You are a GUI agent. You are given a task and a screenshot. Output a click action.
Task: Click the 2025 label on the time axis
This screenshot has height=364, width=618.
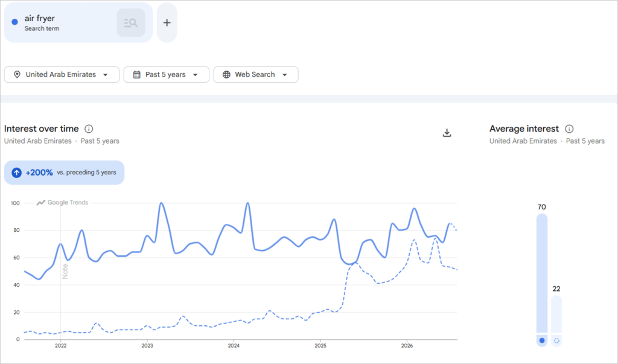320,346
